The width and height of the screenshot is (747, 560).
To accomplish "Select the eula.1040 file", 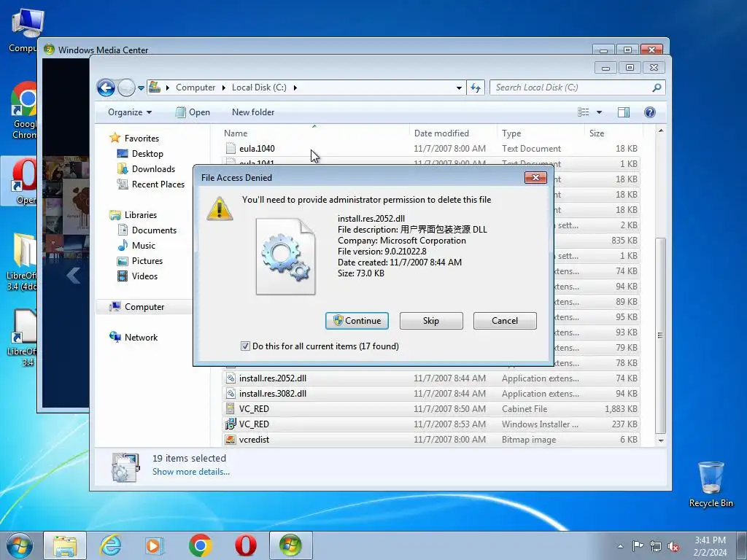I will click(431, 149).
